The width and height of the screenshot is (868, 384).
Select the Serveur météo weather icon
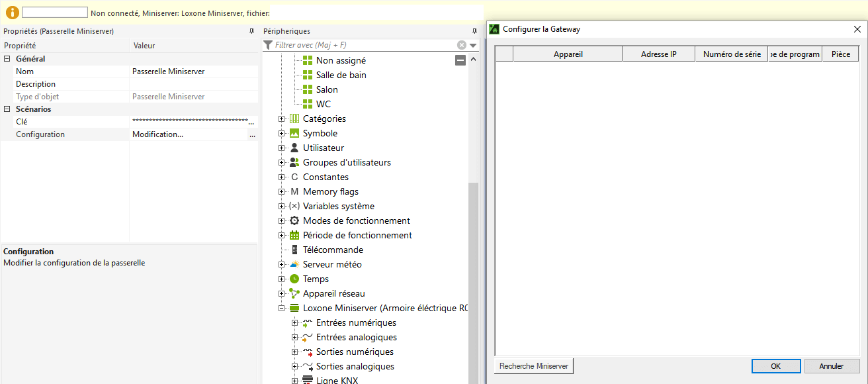point(294,264)
